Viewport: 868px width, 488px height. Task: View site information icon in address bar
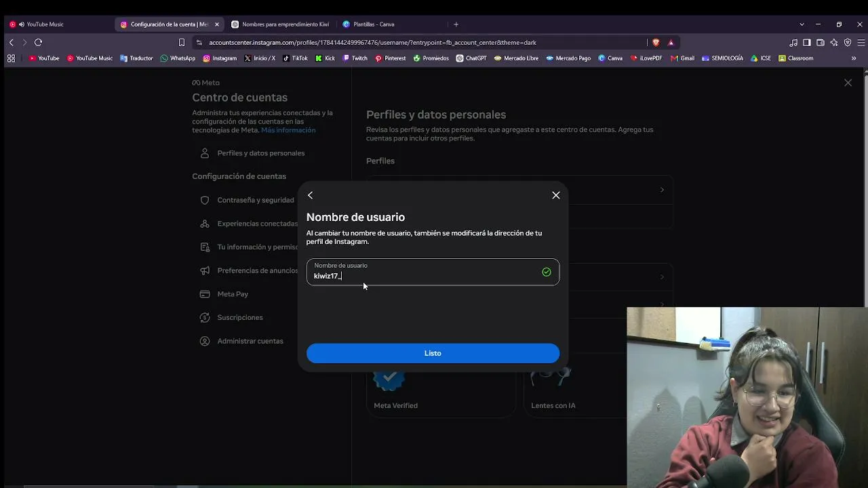(199, 42)
